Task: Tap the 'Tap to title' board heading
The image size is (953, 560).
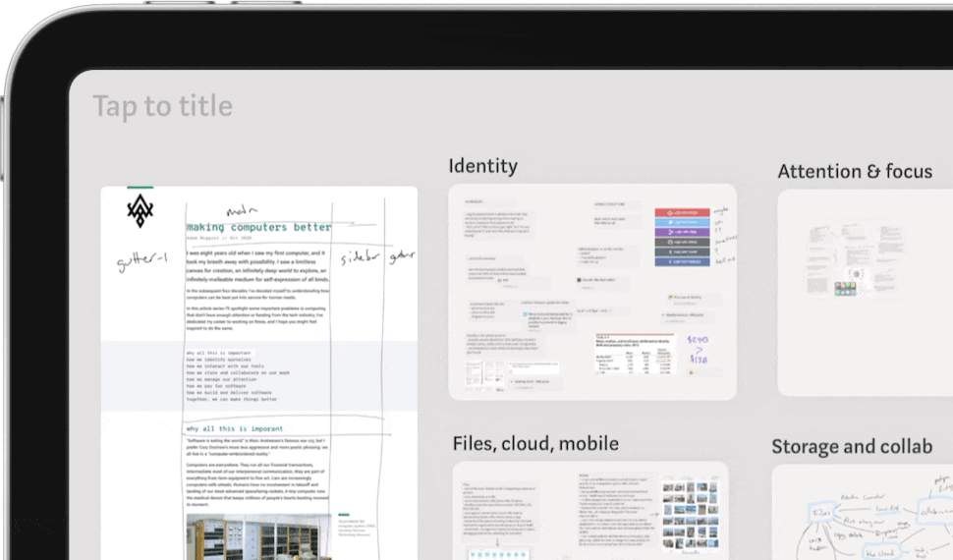Action: pos(163,106)
